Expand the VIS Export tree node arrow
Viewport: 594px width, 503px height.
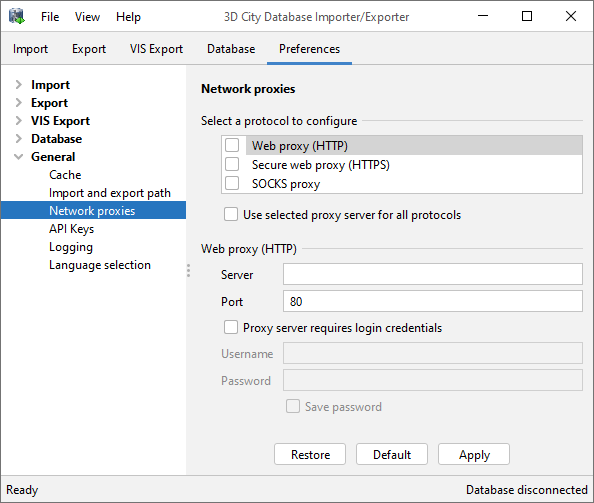(x=18, y=120)
